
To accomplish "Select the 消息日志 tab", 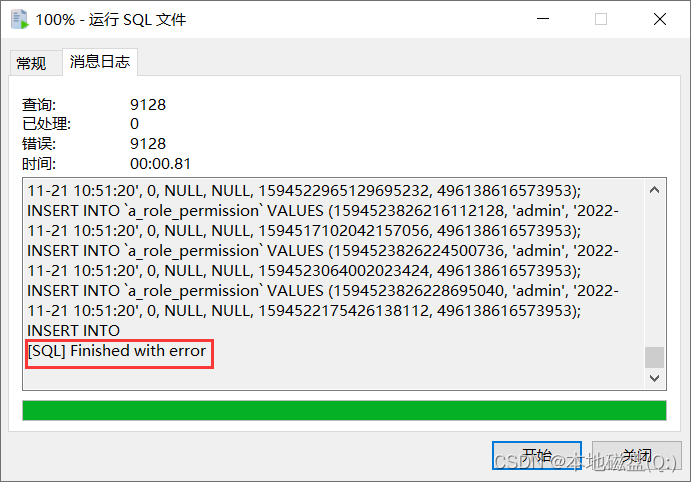I will point(100,62).
